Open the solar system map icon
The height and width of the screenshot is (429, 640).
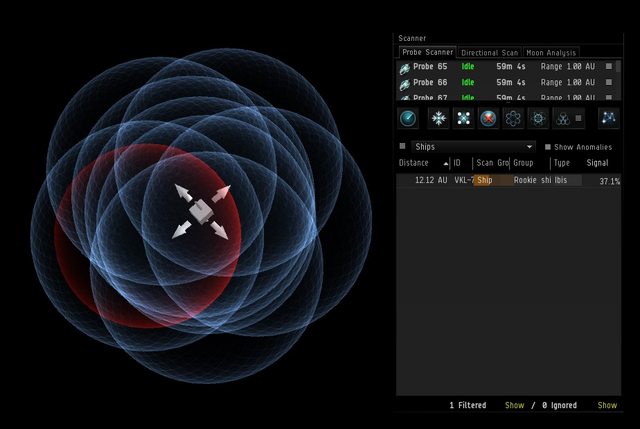click(609, 118)
